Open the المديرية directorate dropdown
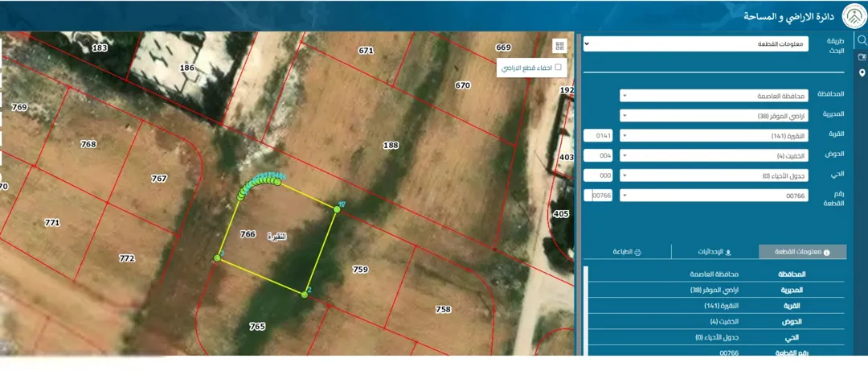 pyautogui.click(x=714, y=116)
